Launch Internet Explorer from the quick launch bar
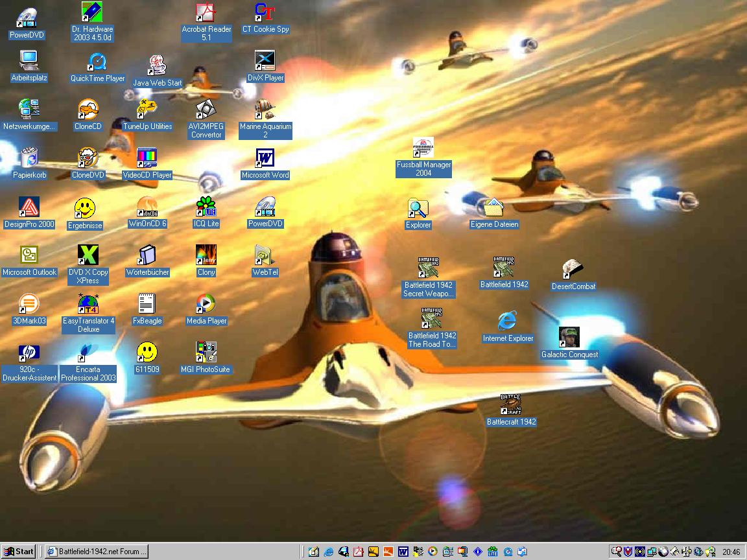Screen dimensions: 747x560 329,552
